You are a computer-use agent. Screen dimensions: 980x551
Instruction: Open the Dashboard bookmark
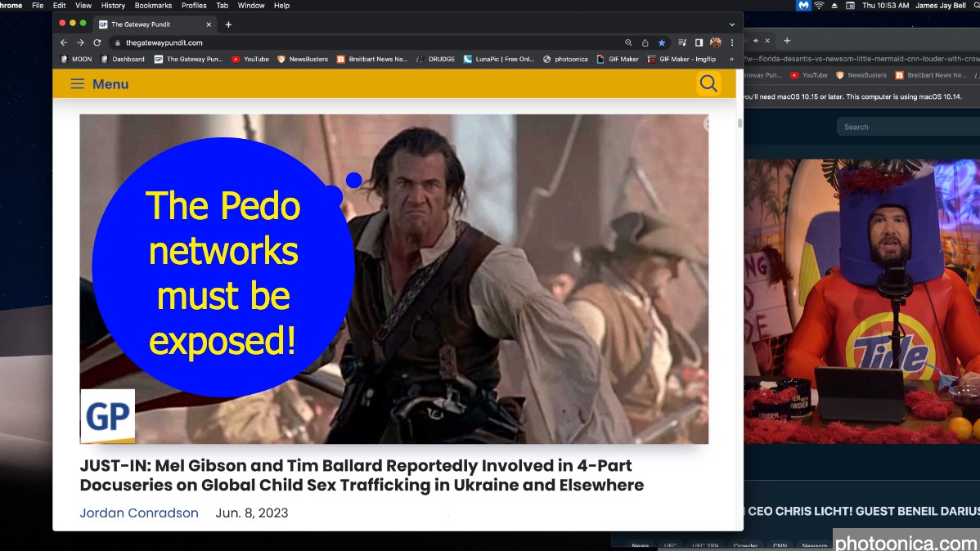click(x=123, y=60)
